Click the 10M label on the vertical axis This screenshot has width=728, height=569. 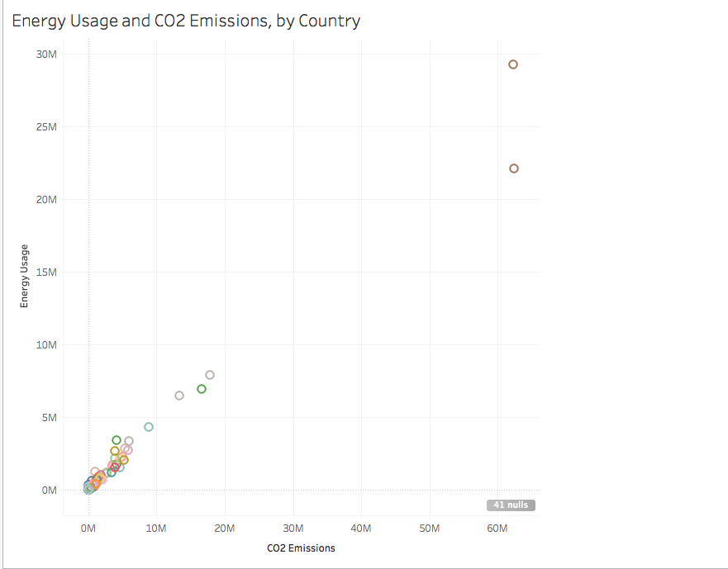click(46, 345)
